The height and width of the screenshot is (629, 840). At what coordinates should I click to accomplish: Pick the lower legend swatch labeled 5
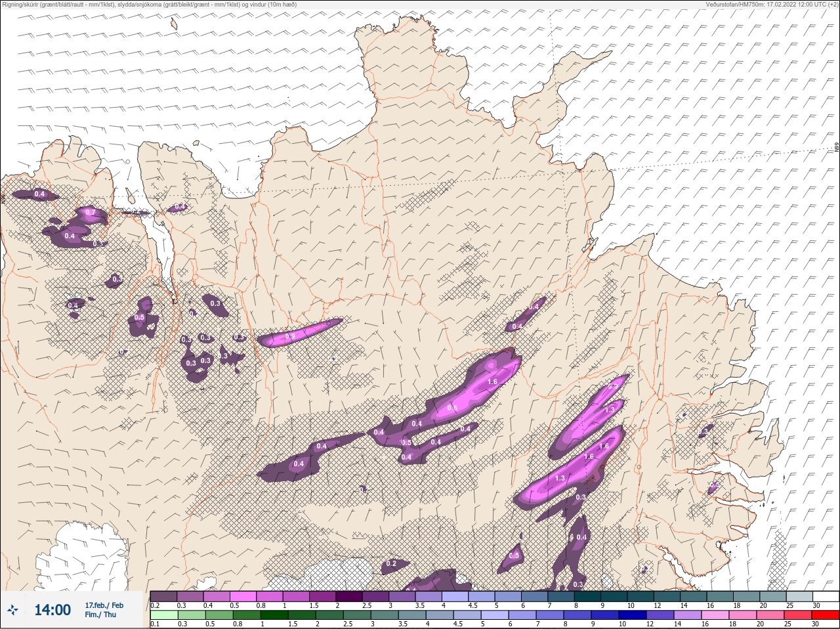tap(494, 615)
